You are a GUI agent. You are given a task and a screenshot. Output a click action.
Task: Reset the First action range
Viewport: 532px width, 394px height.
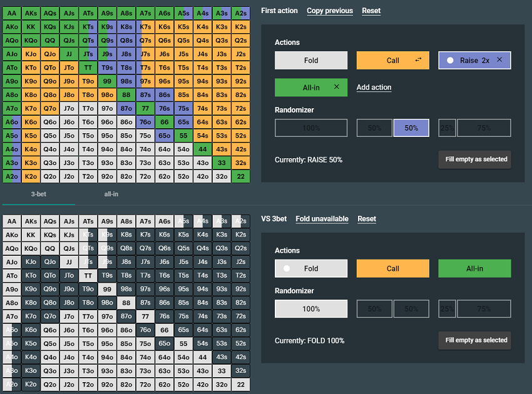pyautogui.click(x=371, y=11)
